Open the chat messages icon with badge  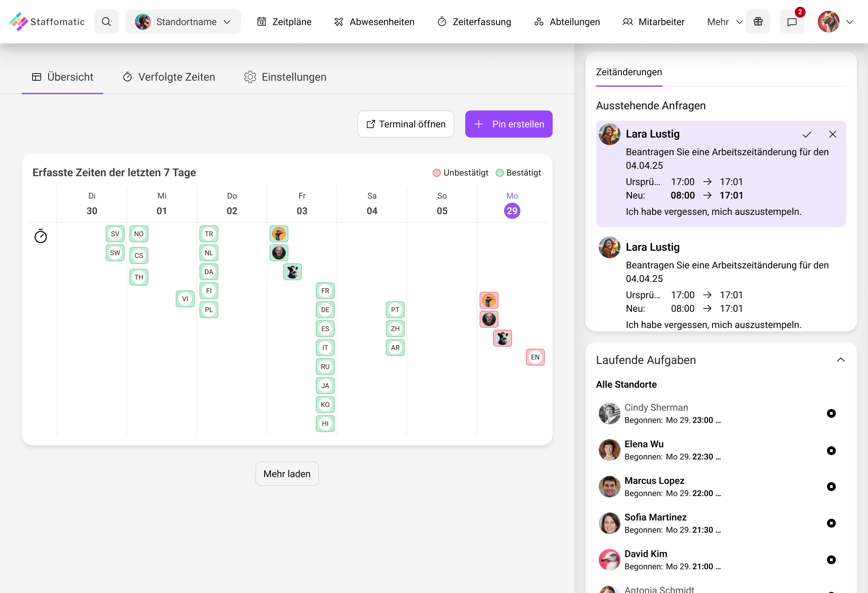[792, 21]
